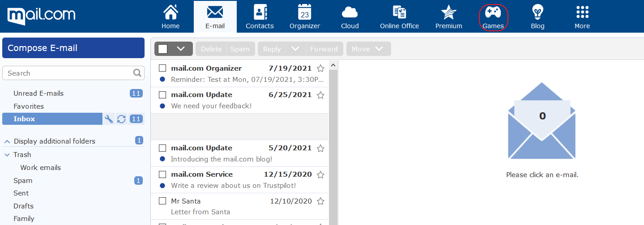Check the 5/20/2021 mail.com Update checkbox
This screenshot has height=225, width=644.
point(162,148)
